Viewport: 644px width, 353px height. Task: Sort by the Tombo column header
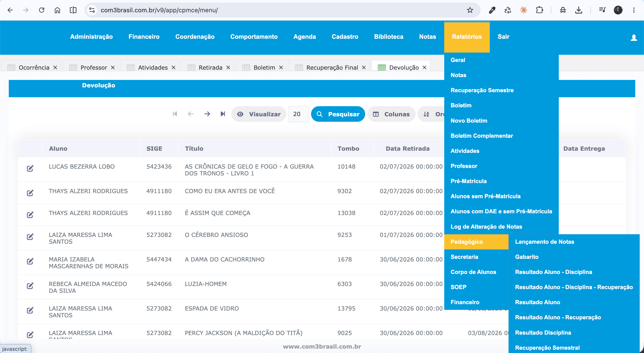pyautogui.click(x=348, y=148)
